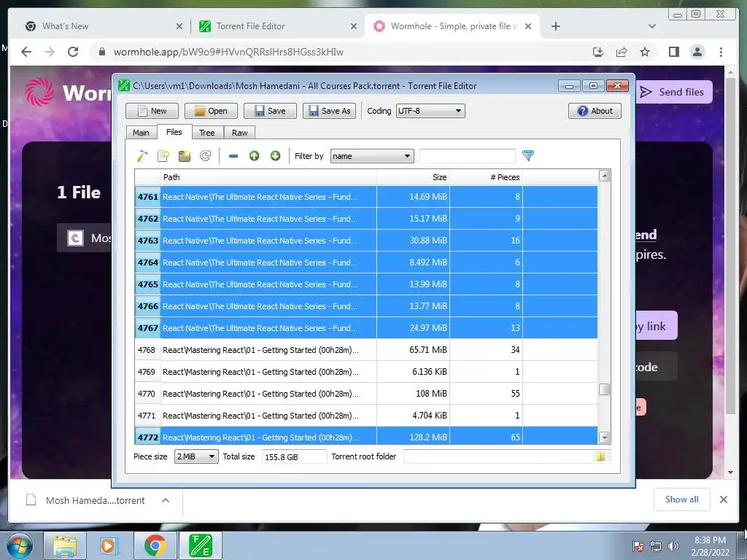Click the # Pieces column header
This screenshot has height=560, width=747.
486,177
